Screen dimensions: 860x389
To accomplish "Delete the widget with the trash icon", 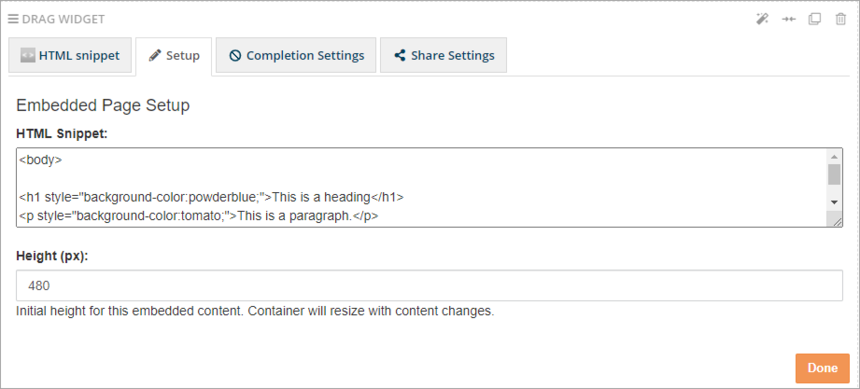I will click(x=840, y=19).
